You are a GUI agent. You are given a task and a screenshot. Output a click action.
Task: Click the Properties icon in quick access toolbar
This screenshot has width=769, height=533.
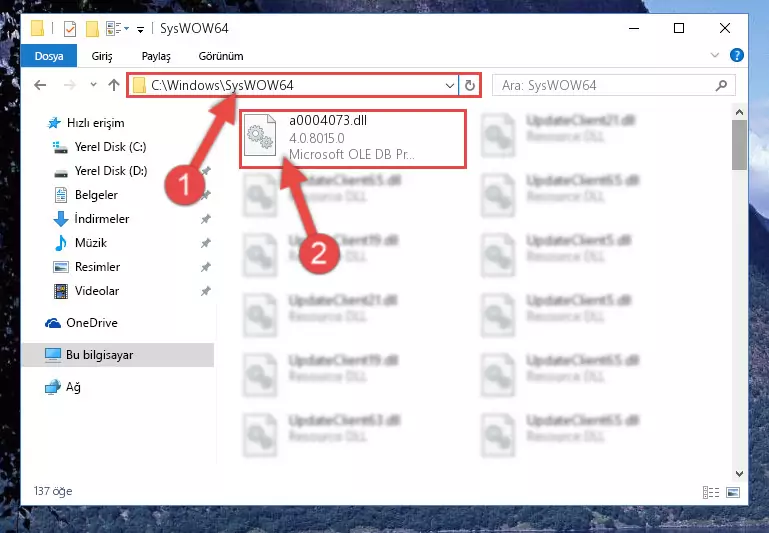click(x=70, y=29)
